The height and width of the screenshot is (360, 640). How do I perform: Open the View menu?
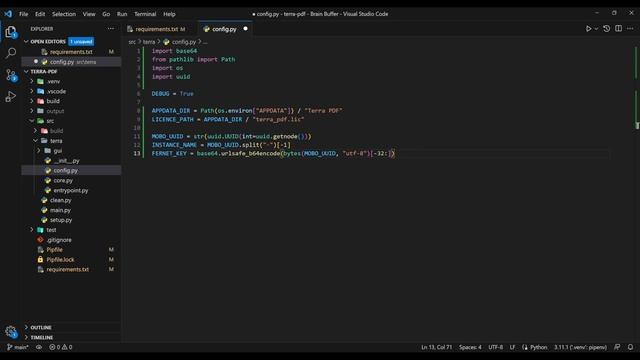tap(89, 14)
